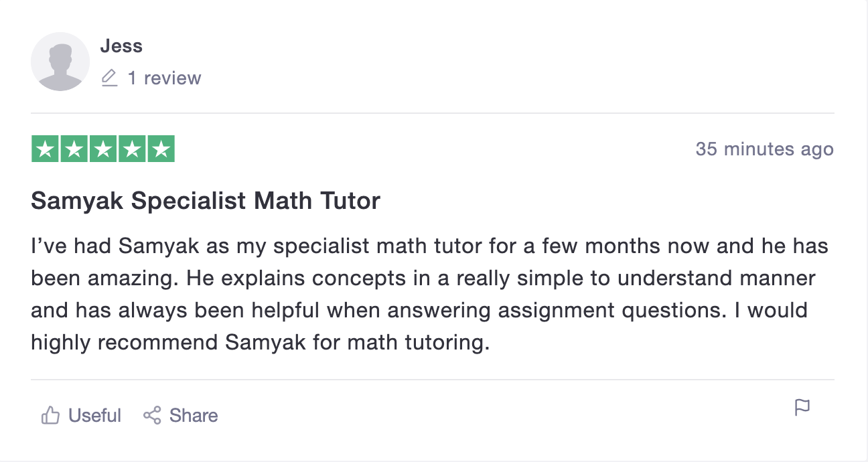Open the reviewer name Jess
Screen dimensions: 868x462
(121, 46)
